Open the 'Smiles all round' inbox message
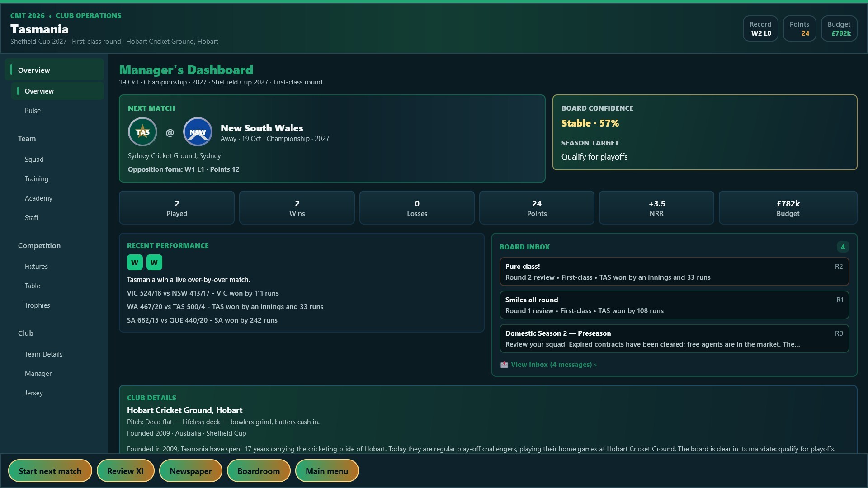 click(x=674, y=305)
